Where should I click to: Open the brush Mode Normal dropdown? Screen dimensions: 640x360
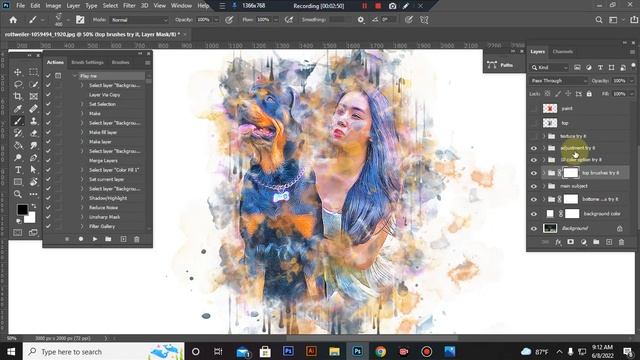pos(139,20)
